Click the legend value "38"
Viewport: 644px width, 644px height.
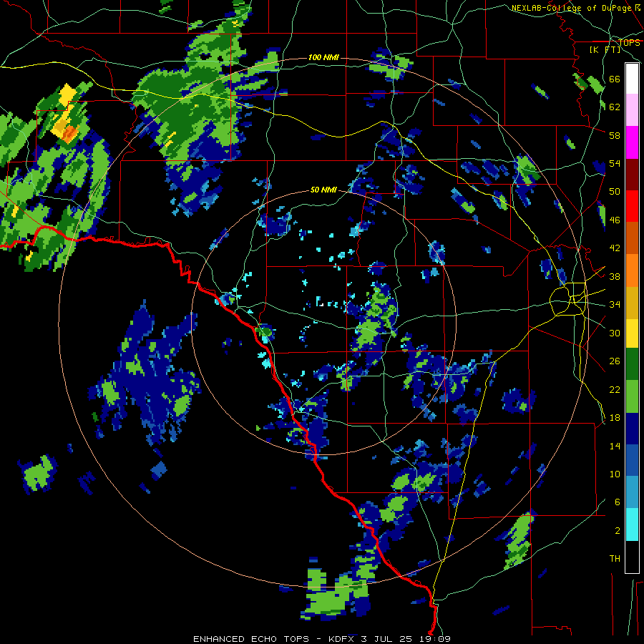click(x=615, y=277)
